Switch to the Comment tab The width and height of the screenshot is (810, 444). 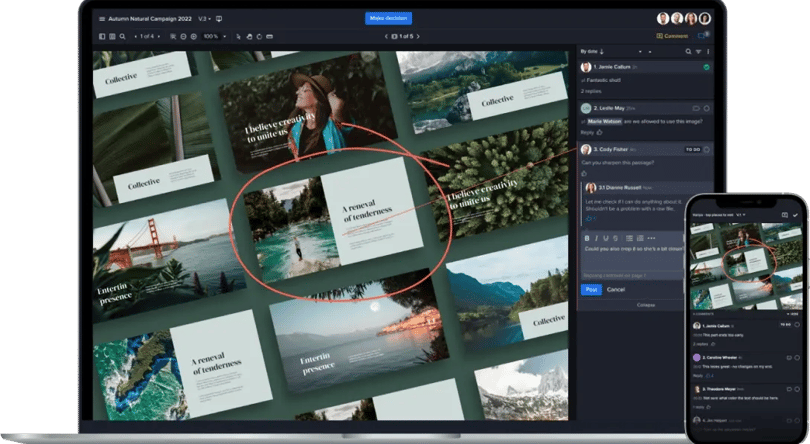coord(673,36)
